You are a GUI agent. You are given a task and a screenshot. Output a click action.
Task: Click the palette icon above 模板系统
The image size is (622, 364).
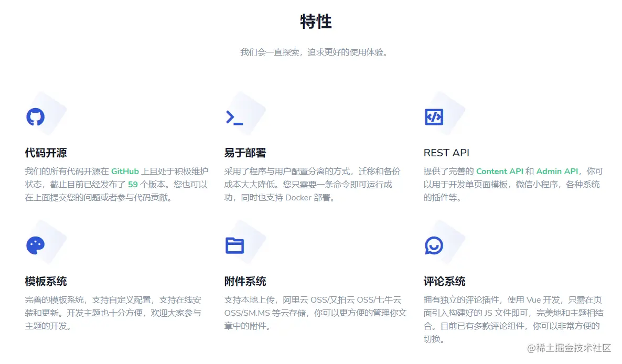(35, 245)
